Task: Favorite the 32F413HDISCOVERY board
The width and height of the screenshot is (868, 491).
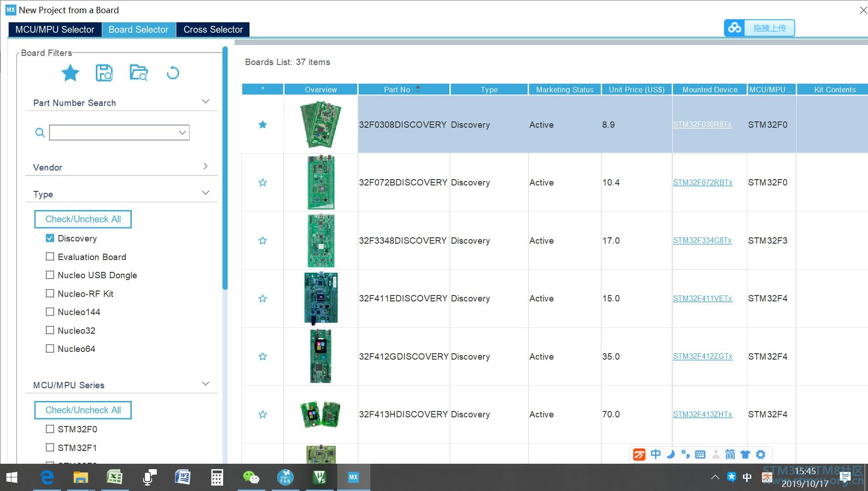Action: point(263,414)
